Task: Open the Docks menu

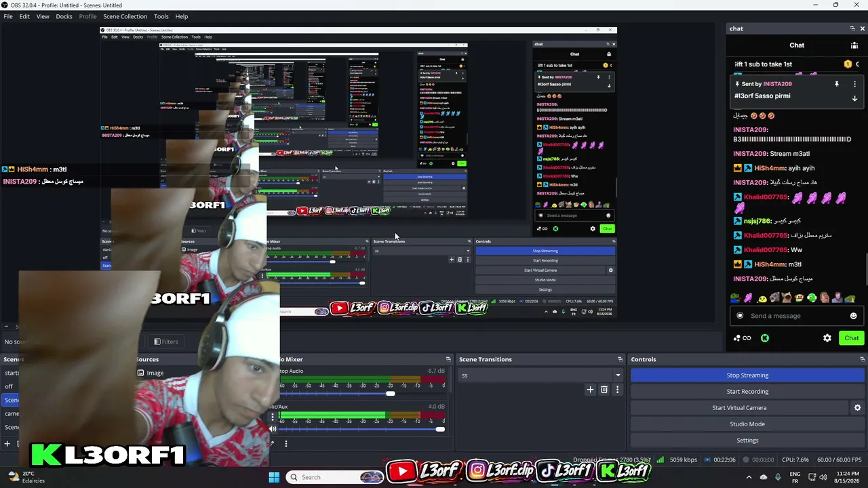Action: click(x=64, y=16)
